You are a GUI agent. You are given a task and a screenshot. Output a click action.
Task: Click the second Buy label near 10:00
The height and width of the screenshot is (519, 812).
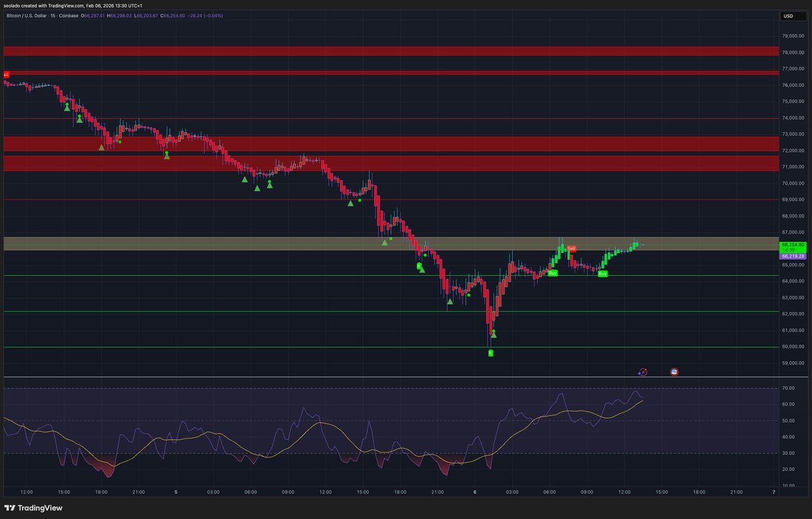[x=602, y=274]
